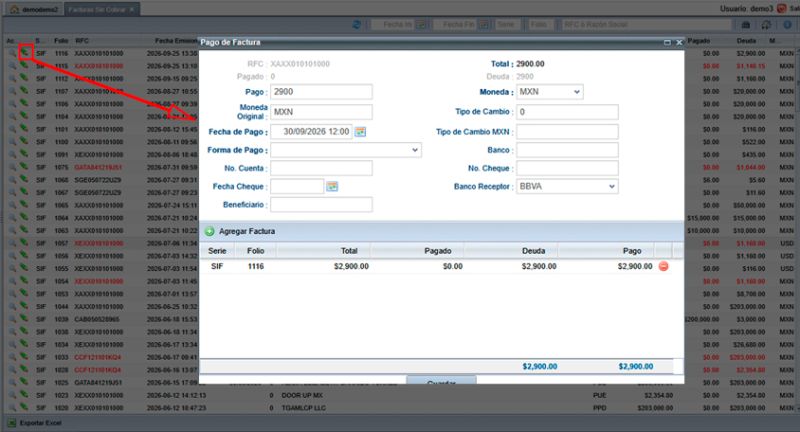This screenshot has height=432, width=800.
Task: Click the Moneda Original field
Action: click(x=321, y=112)
